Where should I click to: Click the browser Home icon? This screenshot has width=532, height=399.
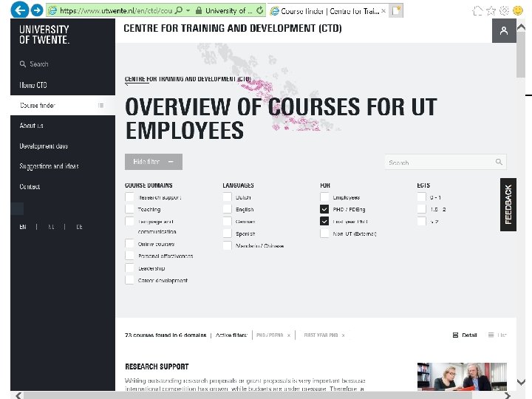[478, 11]
